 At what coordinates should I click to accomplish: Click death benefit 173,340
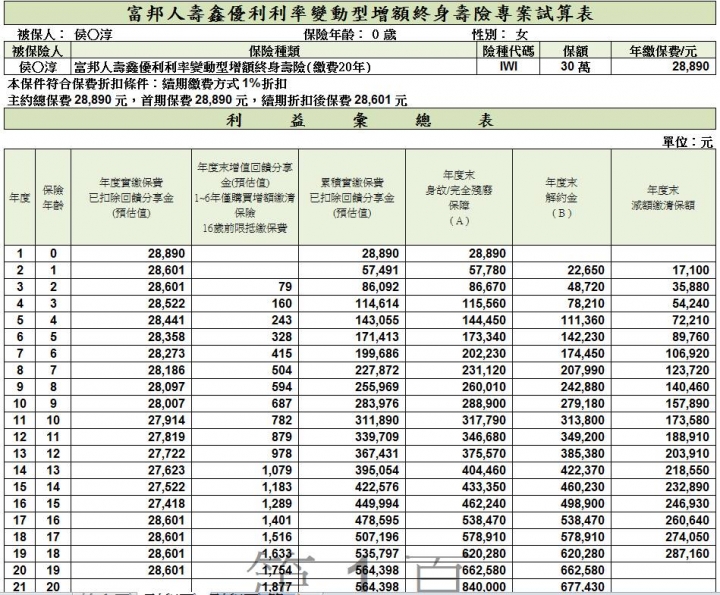tap(484, 337)
